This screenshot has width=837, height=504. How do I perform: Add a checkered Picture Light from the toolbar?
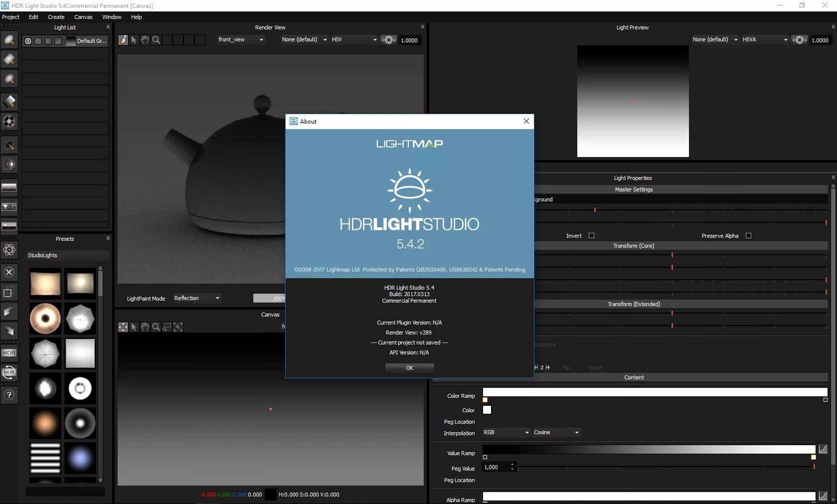pyautogui.click(x=9, y=121)
